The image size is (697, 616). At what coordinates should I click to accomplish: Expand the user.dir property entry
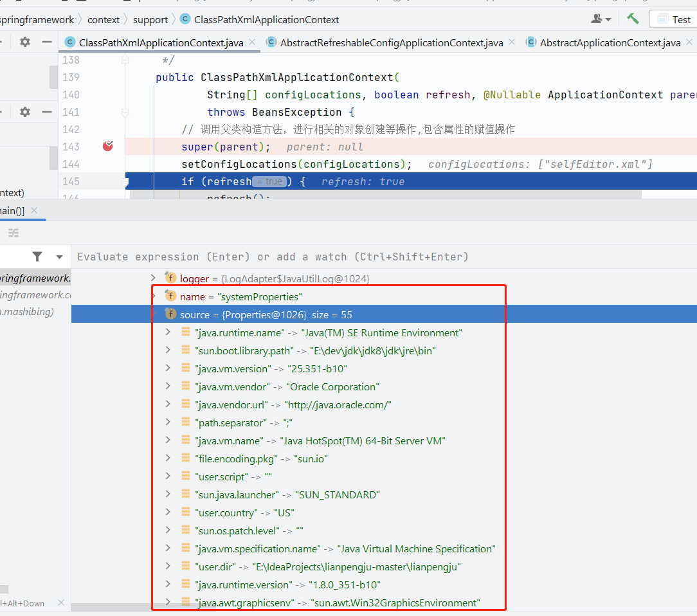(x=168, y=566)
